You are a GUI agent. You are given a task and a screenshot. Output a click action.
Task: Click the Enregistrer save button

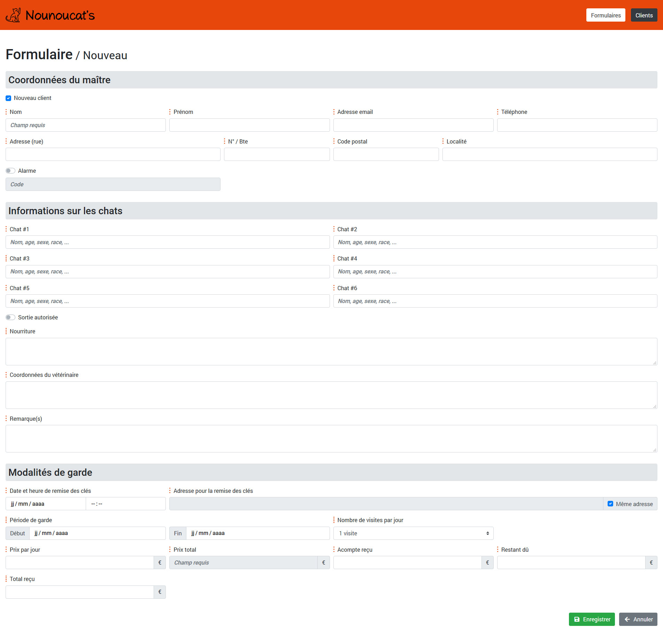click(x=592, y=619)
